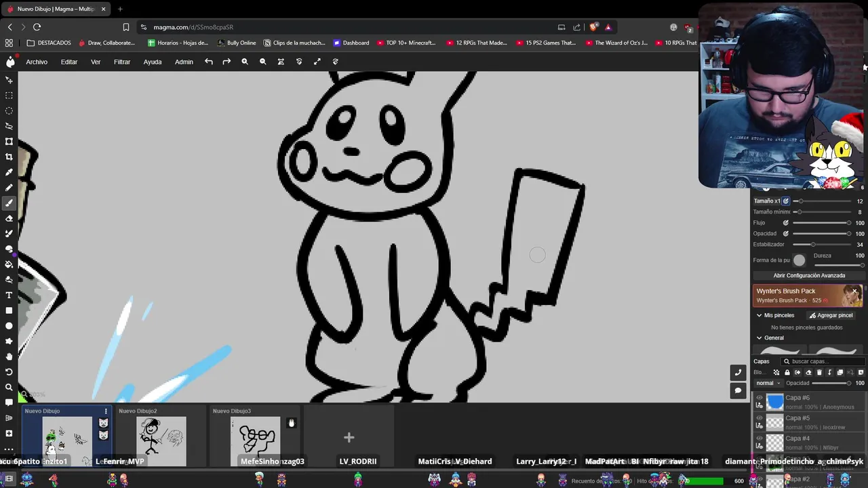Select the ellipse shape tool
868x488 pixels.
coord(9,326)
